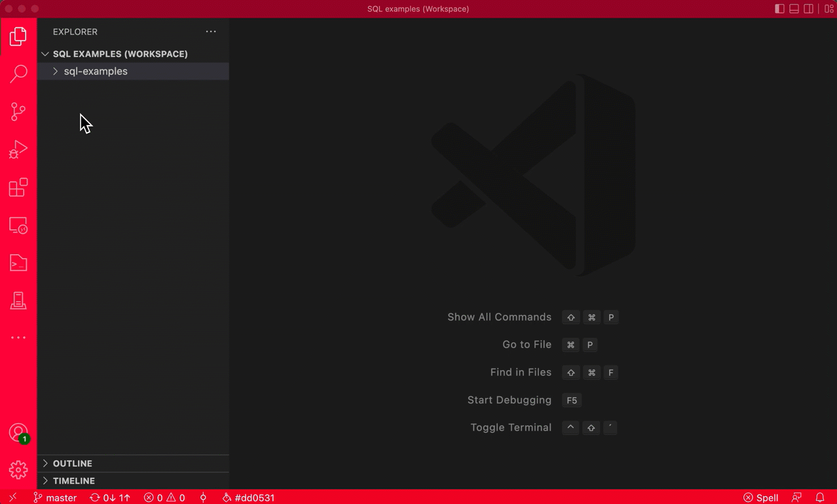Click the Show All Commands label
The image size is (837, 504).
tap(499, 317)
